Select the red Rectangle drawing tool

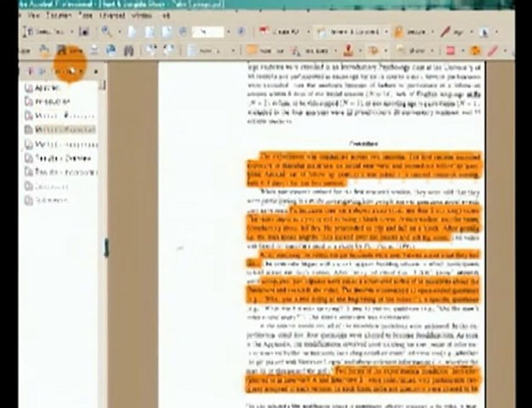(x=450, y=50)
